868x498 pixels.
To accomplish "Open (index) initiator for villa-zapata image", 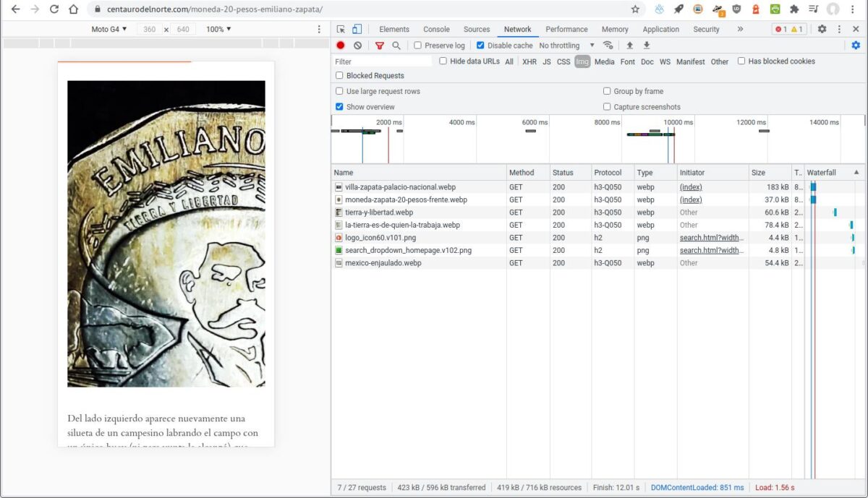I will click(691, 187).
